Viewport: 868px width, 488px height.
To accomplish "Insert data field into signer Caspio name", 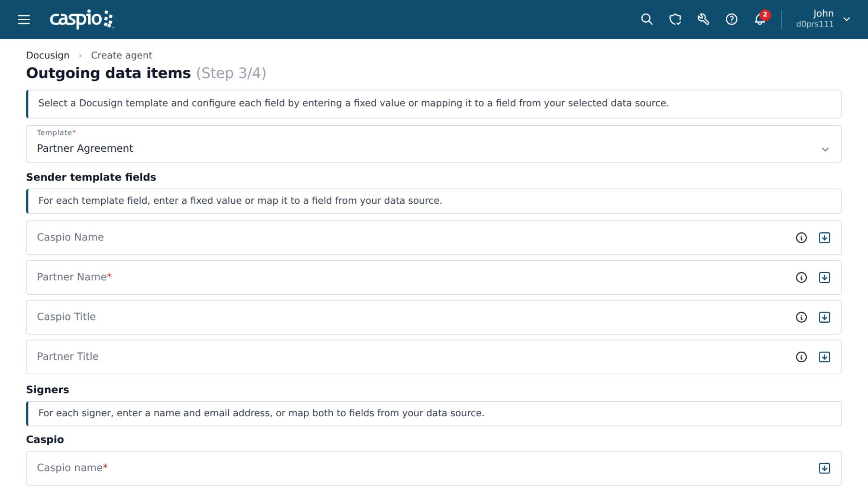I will coord(825,468).
